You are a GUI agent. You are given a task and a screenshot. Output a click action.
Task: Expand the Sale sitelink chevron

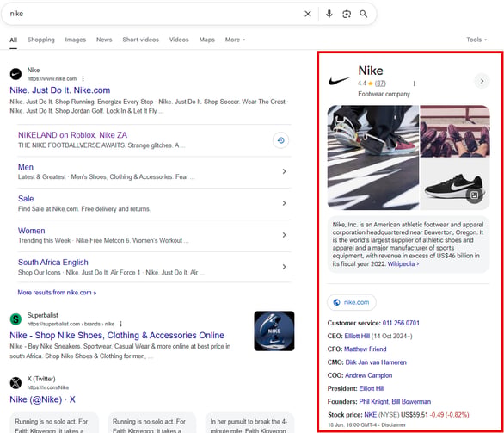(284, 203)
